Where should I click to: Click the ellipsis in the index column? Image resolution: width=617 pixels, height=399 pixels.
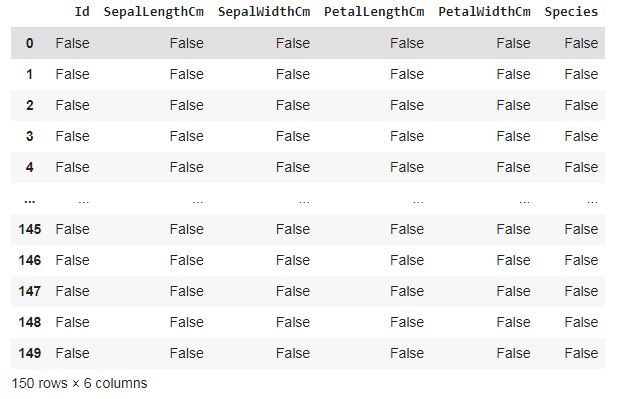30,201
